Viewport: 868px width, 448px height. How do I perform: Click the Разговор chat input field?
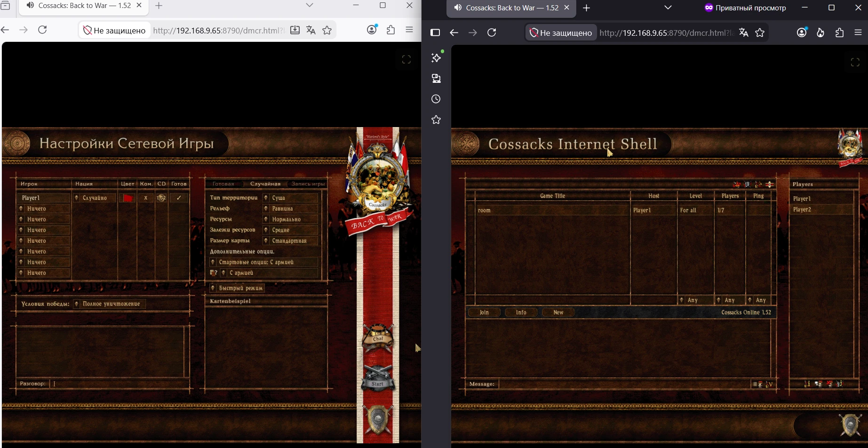[x=119, y=384]
